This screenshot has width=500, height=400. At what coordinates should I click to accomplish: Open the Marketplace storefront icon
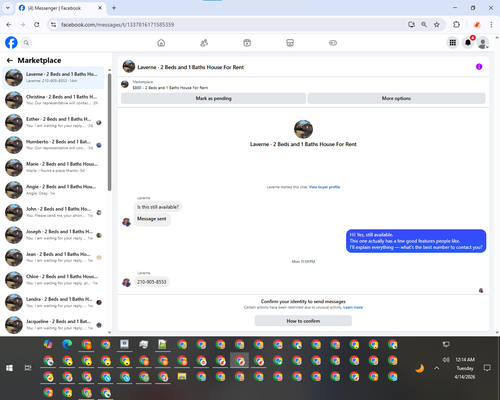click(x=290, y=43)
